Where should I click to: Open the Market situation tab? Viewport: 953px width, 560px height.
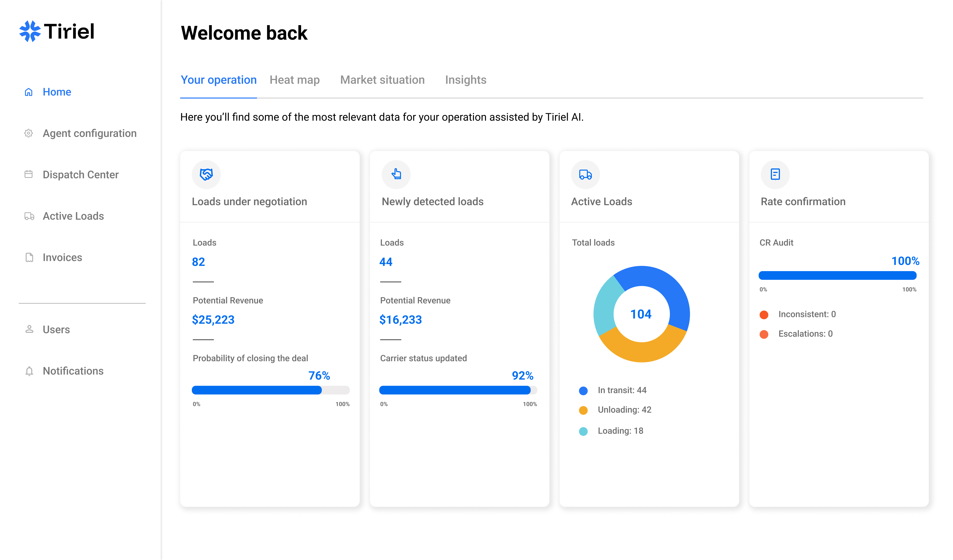(382, 80)
